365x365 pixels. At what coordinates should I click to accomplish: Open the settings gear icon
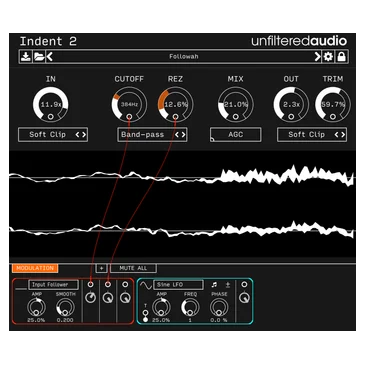click(x=328, y=57)
